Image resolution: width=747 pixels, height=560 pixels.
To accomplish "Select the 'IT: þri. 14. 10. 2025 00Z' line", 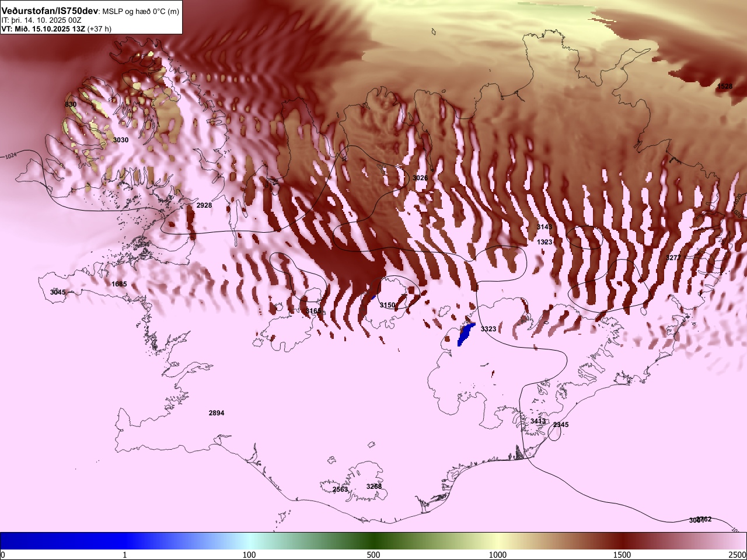I will click(41, 20).
